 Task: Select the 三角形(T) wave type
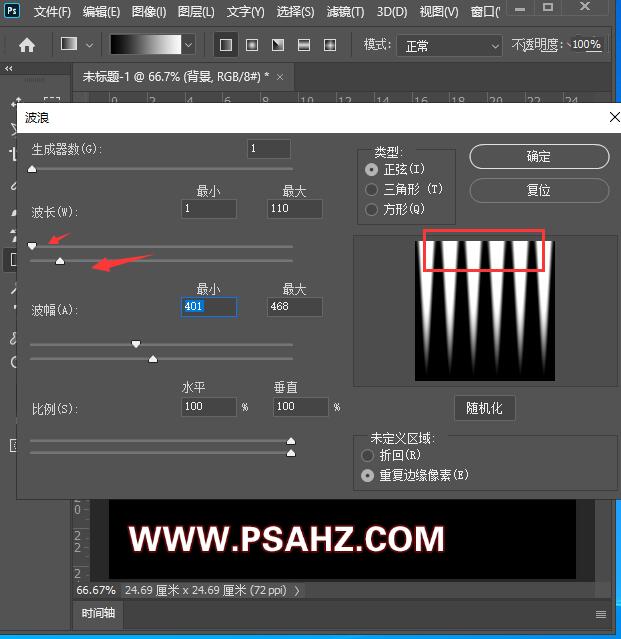pos(404,189)
